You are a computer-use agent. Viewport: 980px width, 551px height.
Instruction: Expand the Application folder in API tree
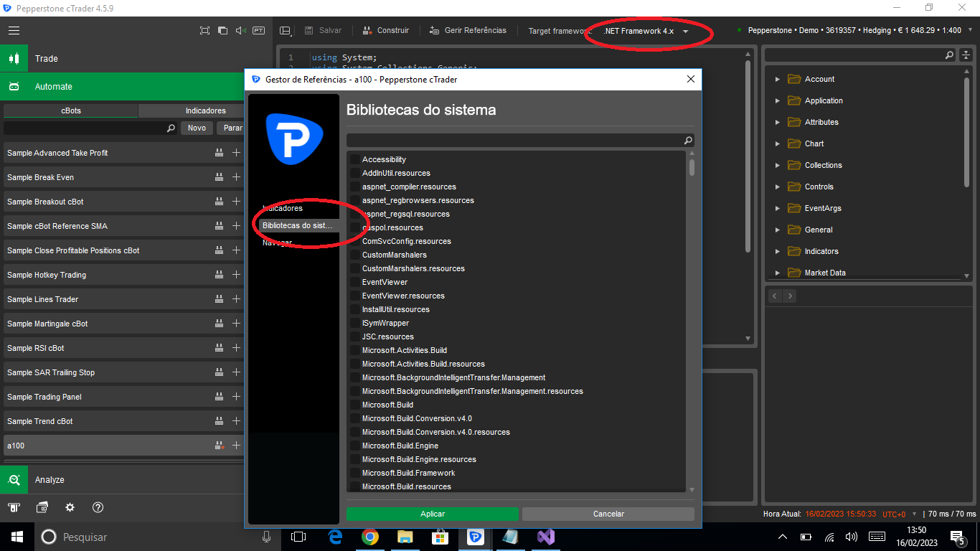tap(778, 101)
